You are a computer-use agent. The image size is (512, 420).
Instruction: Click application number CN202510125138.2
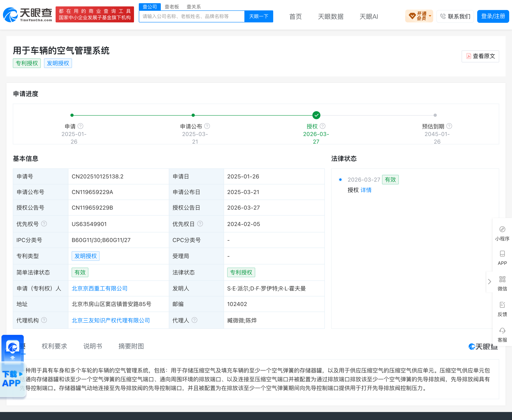pos(98,176)
